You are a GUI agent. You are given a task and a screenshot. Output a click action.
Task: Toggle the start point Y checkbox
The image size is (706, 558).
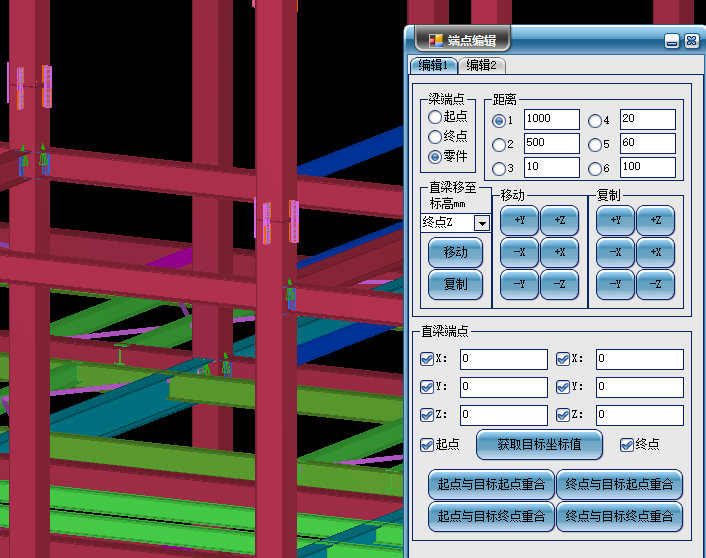[427, 387]
